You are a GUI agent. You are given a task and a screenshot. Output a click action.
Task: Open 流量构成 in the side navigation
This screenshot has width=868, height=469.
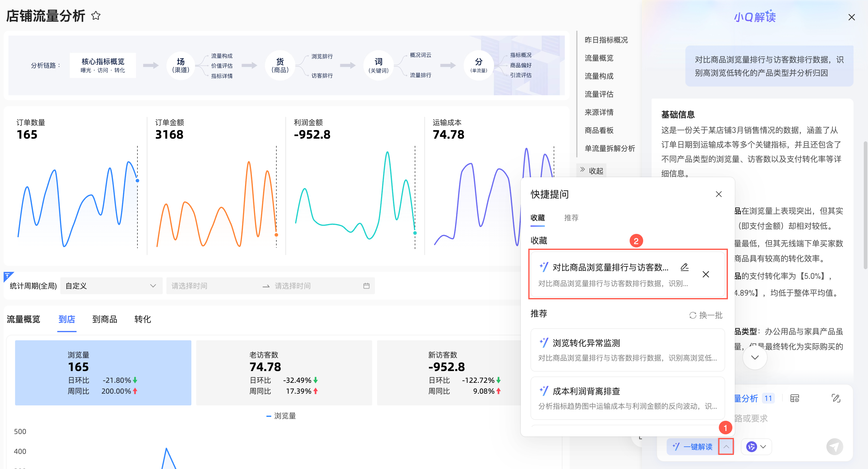(599, 76)
